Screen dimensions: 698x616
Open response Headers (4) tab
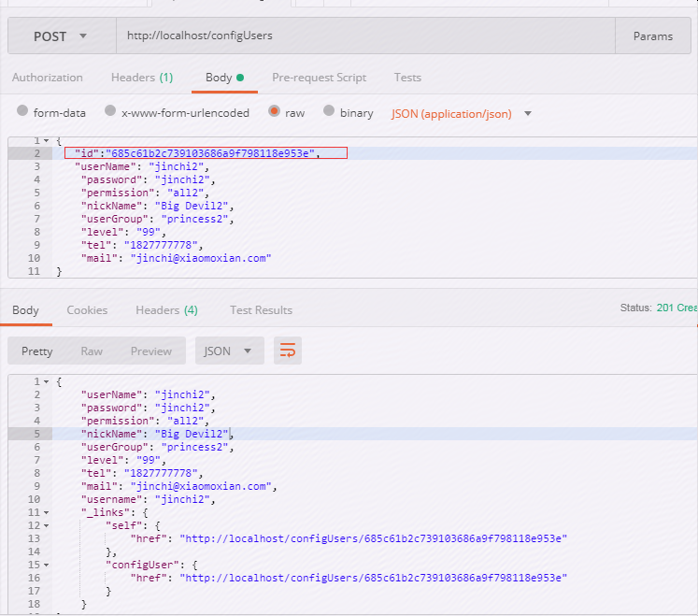(x=166, y=310)
